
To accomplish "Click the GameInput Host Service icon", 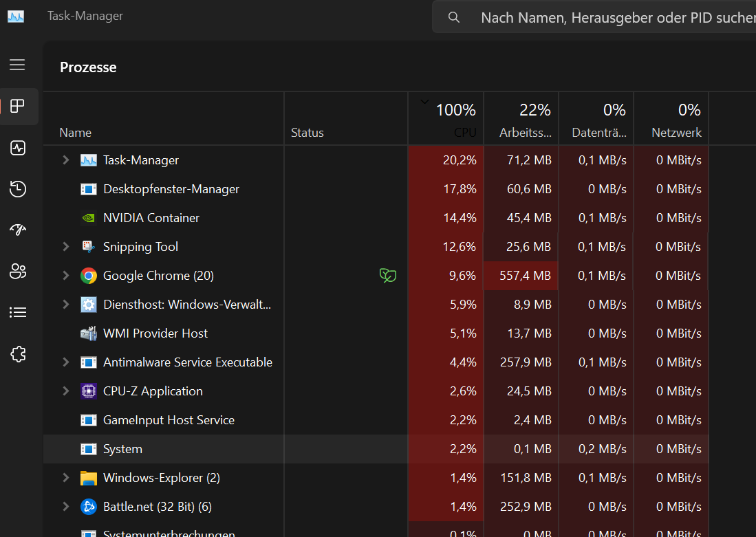I will click(x=89, y=420).
